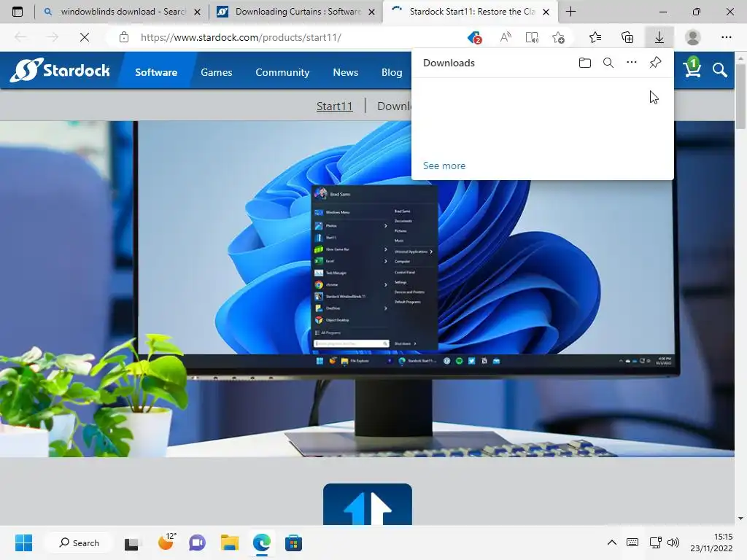Screen dimensions: 747x560
Task: Open Edge Settings and more menu
Action: point(726,37)
